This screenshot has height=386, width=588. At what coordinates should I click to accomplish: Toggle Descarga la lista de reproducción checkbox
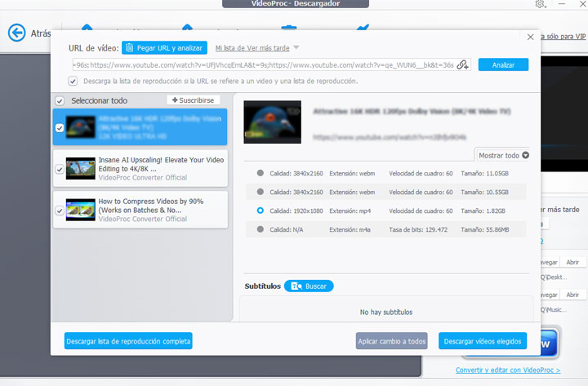tap(73, 81)
